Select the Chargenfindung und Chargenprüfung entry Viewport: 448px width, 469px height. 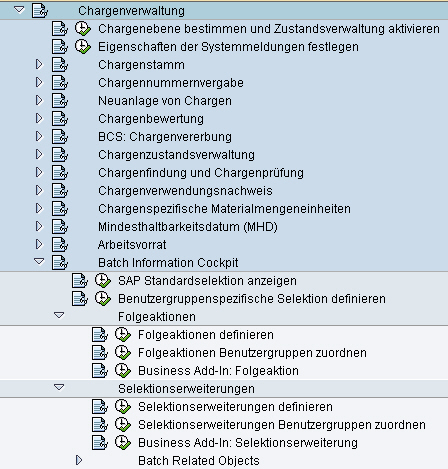(x=201, y=173)
